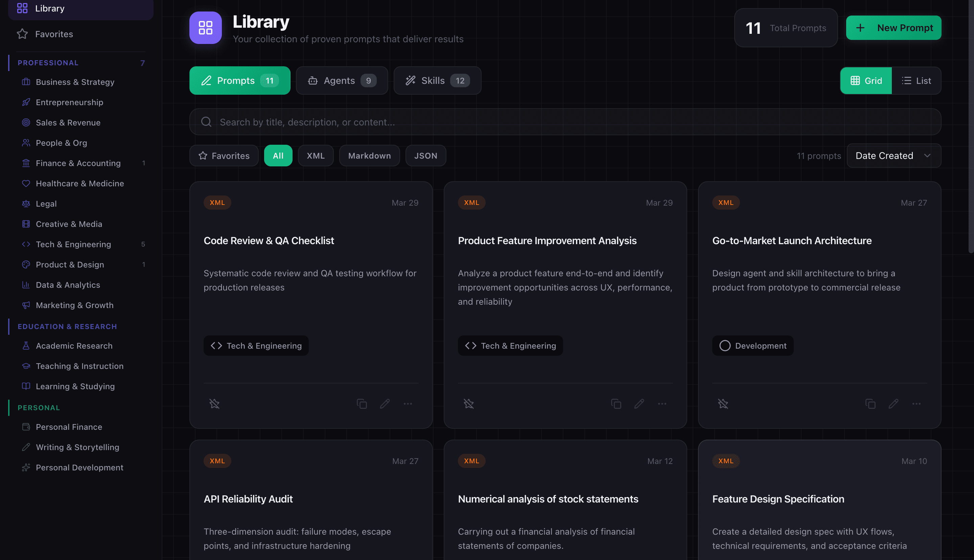Click the Product & Design palette icon
Screen dimensions: 974x560
(x=26, y=264)
